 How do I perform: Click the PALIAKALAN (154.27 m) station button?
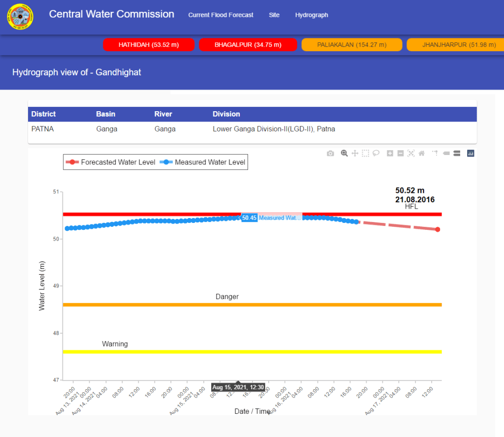pos(351,45)
